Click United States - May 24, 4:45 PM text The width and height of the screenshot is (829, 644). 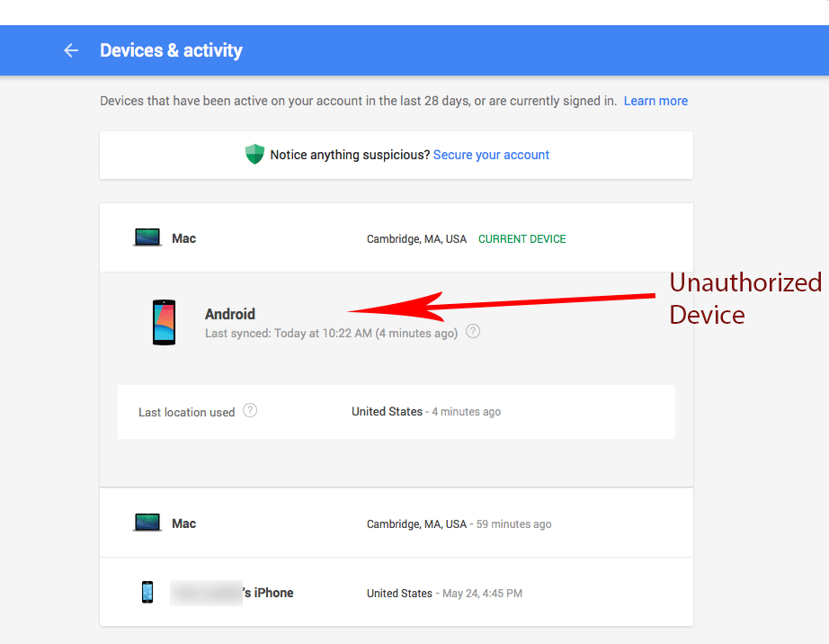click(x=445, y=594)
